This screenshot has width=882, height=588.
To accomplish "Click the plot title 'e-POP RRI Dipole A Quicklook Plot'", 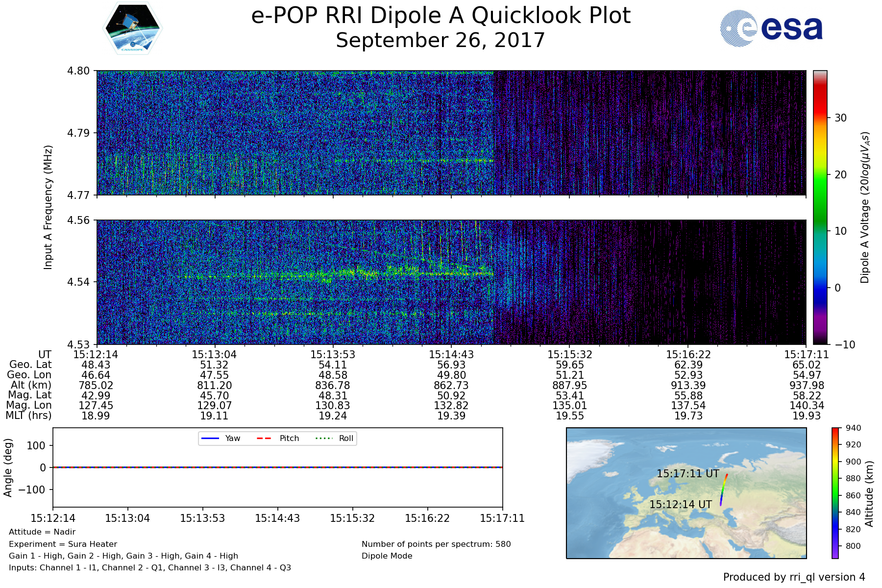I will point(441,16).
